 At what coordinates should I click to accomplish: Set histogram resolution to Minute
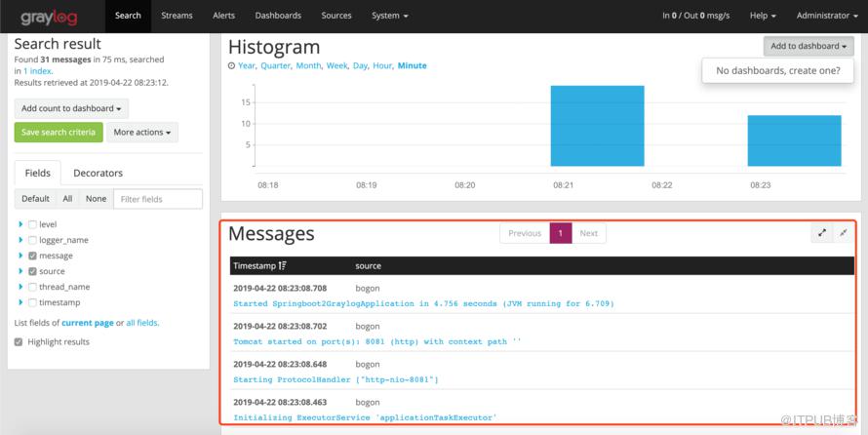(413, 65)
